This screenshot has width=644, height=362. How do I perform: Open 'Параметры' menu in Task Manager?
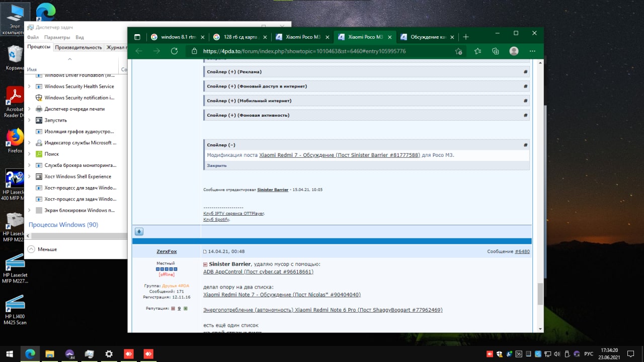point(57,37)
